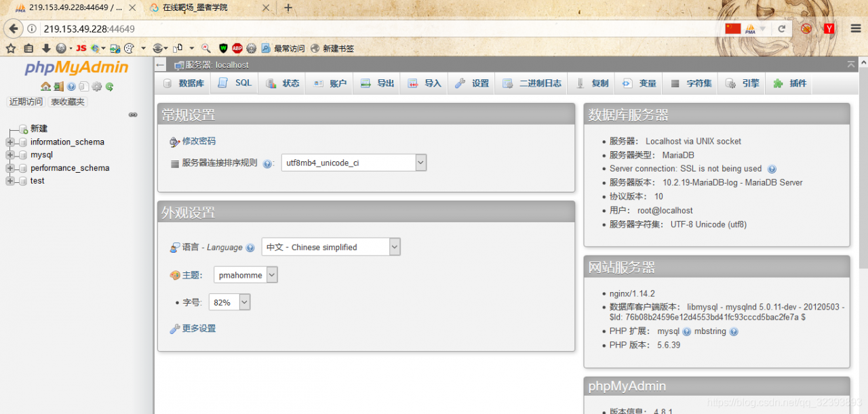Click the link-with-main-panel chain icon

tap(133, 115)
